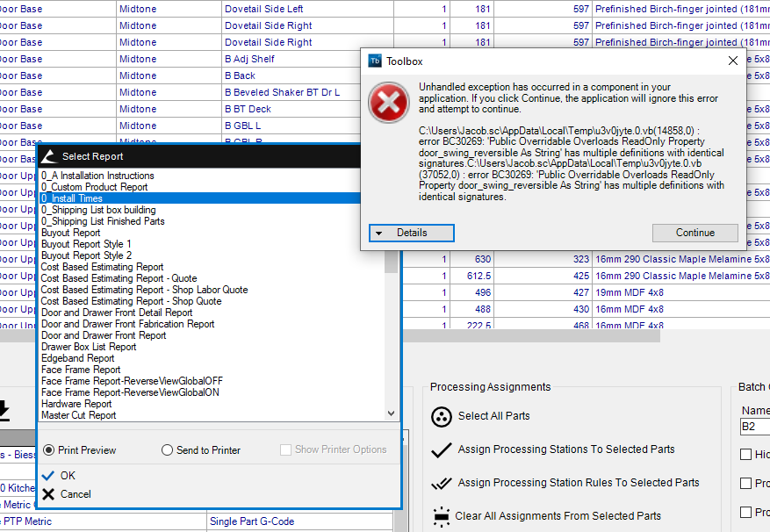Image resolution: width=770 pixels, height=532 pixels.
Task: Select the Print Preview radio button
Action: pos(49,450)
